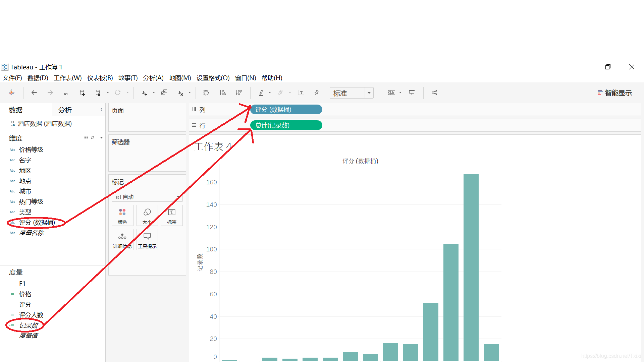Click the Label mark card
Viewport: 644px width, 362px height.
pos(172,216)
